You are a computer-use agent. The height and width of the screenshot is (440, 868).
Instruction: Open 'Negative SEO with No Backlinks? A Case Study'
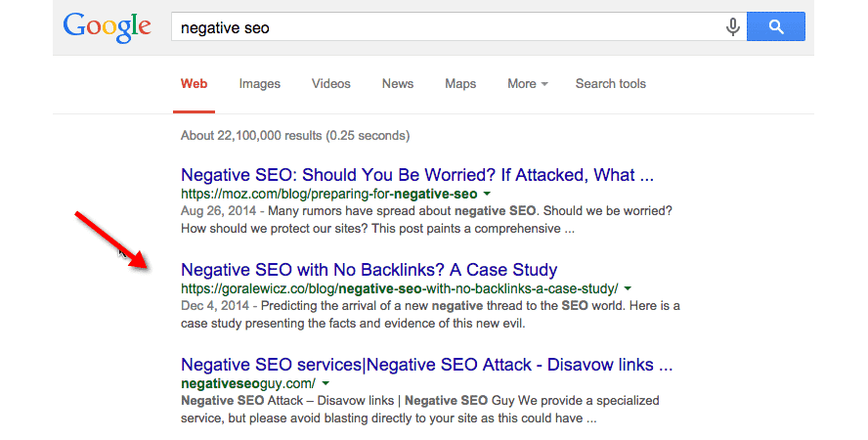click(369, 270)
